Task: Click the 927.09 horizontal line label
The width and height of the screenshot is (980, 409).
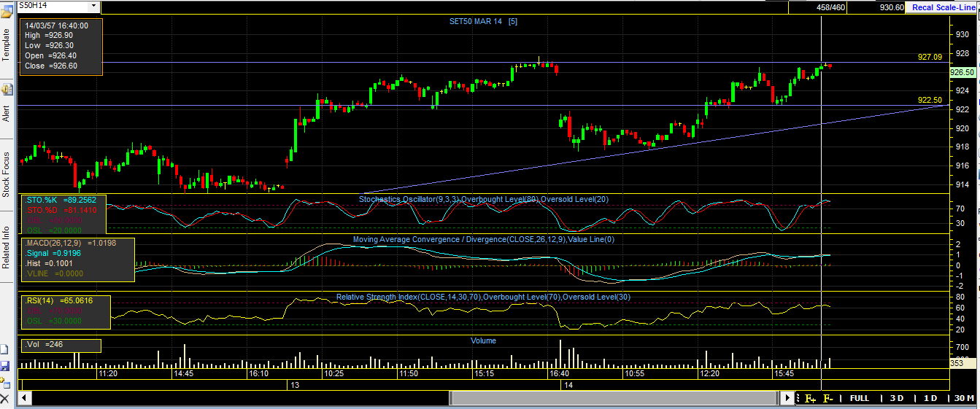Action: click(930, 57)
